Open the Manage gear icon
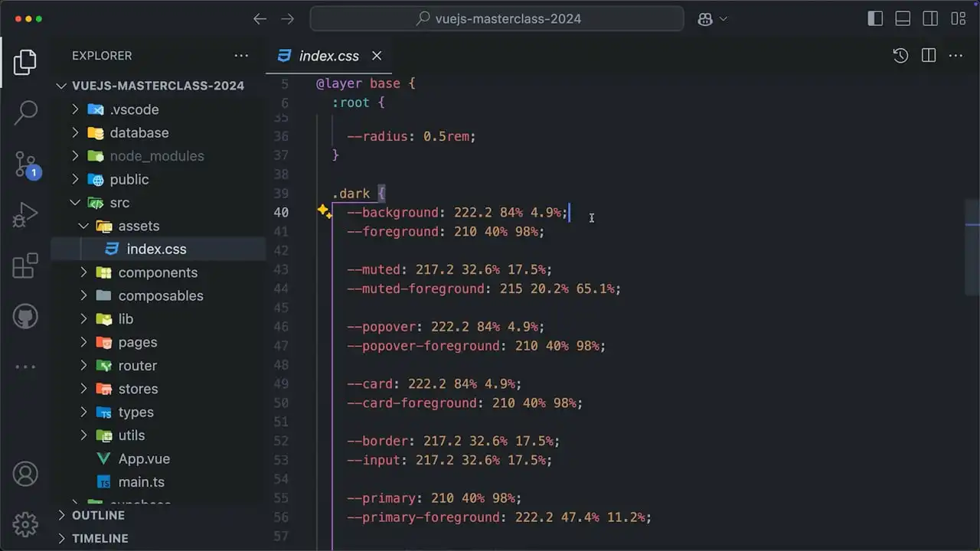Screen dimensions: 980x551 click(x=25, y=524)
